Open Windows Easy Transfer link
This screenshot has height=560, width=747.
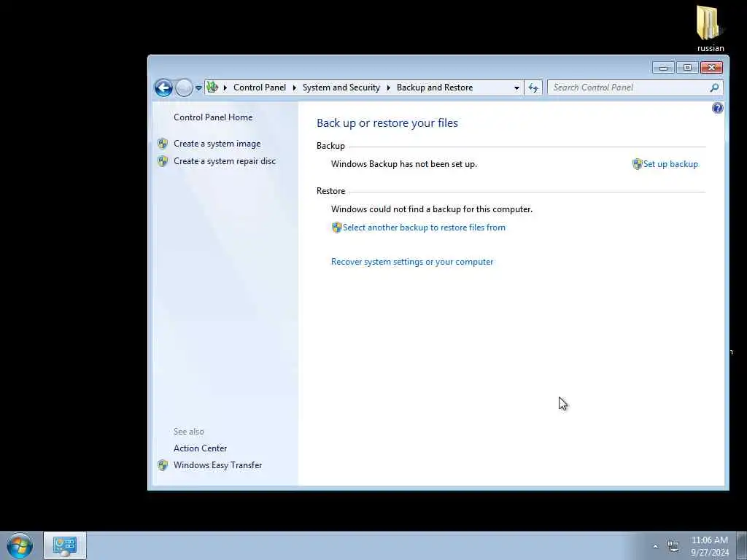217,465
